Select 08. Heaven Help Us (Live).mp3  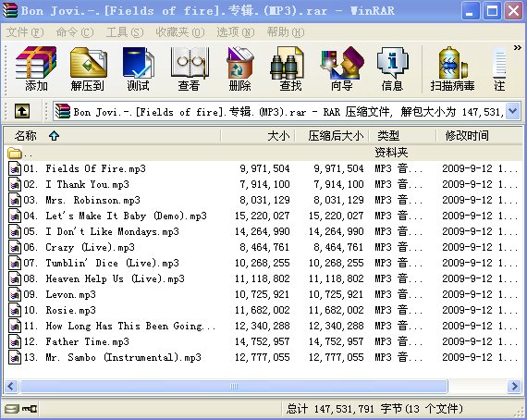pyautogui.click(x=104, y=278)
